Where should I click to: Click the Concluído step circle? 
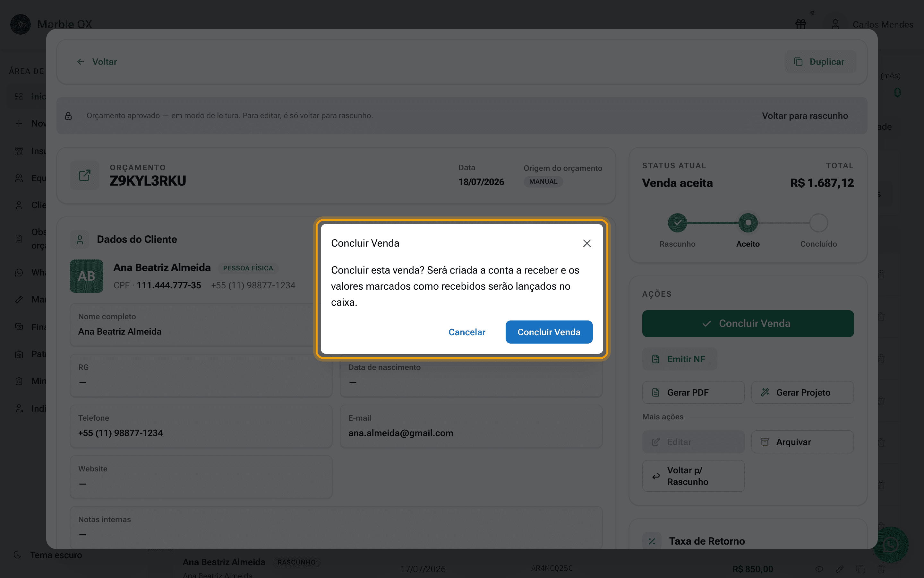pos(818,223)
